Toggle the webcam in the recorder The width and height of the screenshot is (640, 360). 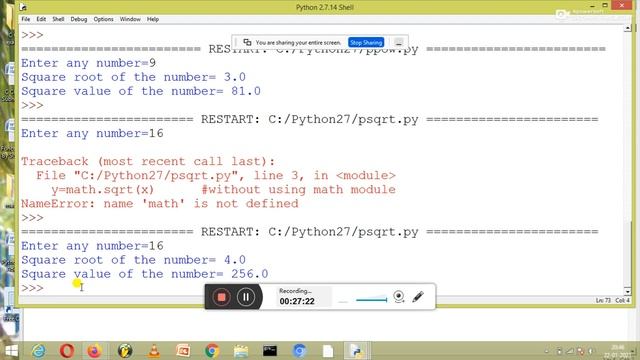tap(399, 296)
